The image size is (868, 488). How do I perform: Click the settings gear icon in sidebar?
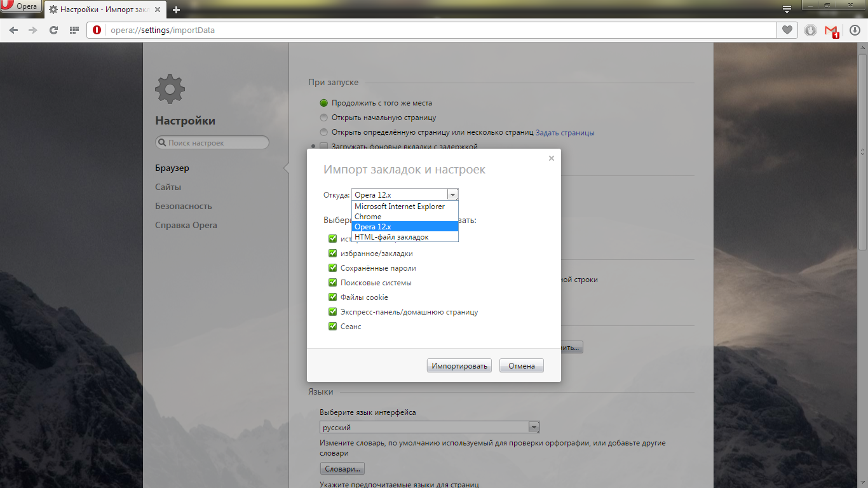(170, 89)
